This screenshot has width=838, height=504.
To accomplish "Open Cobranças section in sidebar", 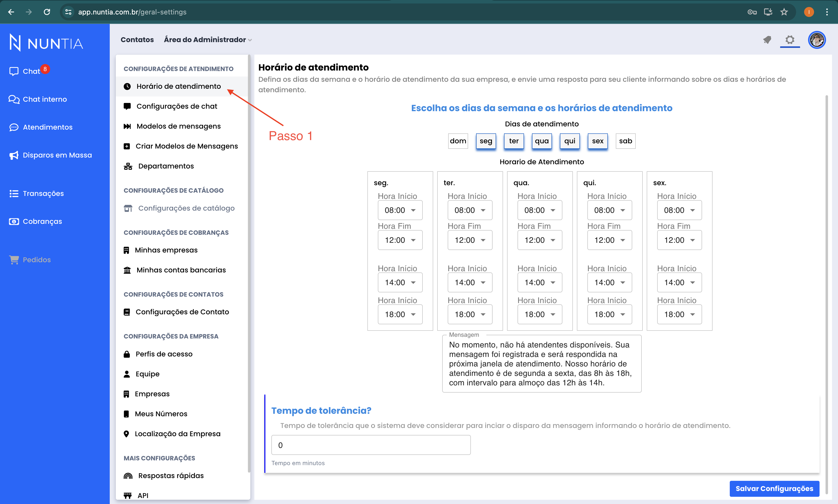I will 42,221.
